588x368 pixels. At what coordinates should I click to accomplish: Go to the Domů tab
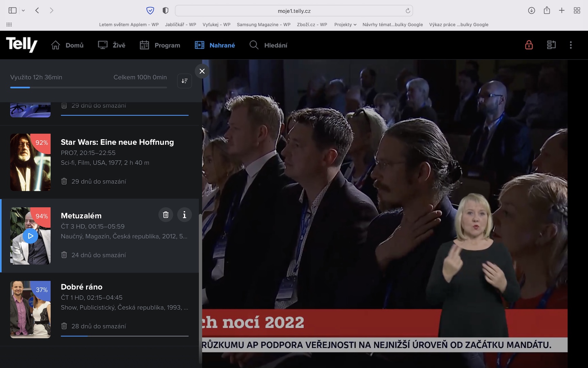coord(67,45)
